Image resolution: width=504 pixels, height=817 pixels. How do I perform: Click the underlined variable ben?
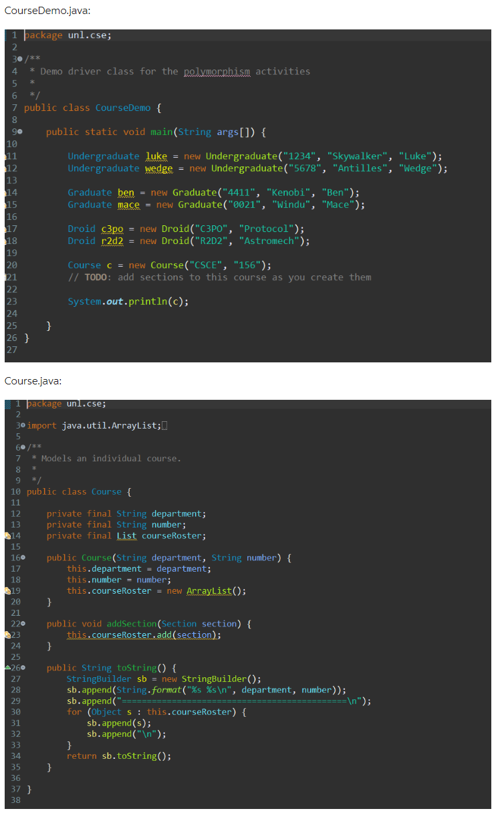(x=126, y=193)
